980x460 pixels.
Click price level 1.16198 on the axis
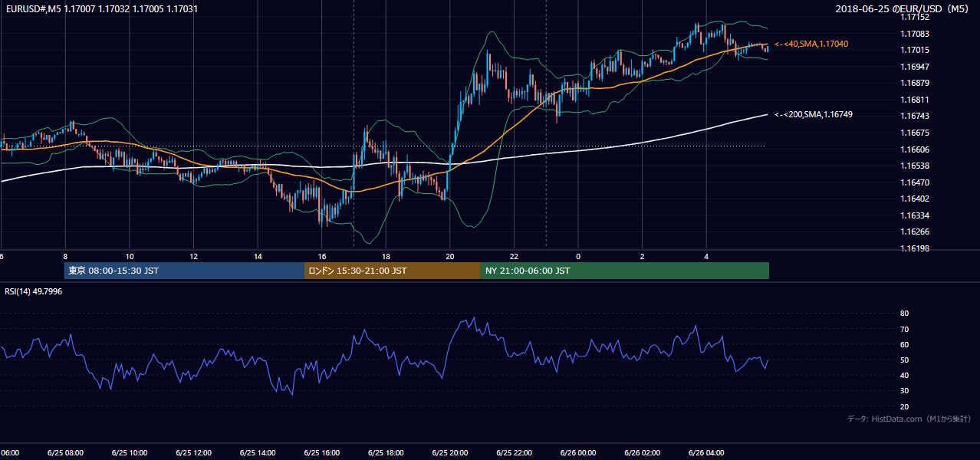[915, 248]
